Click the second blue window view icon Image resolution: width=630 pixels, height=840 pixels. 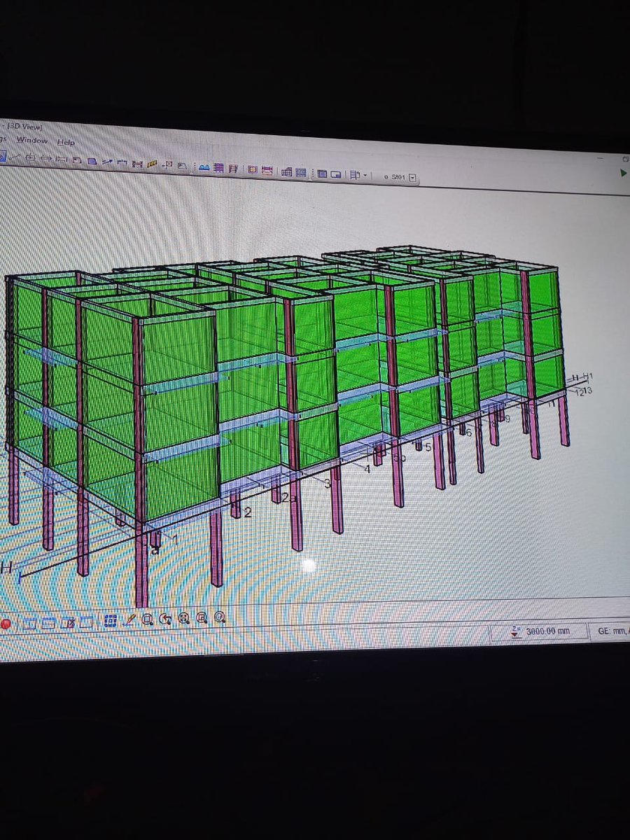(48, 622)
